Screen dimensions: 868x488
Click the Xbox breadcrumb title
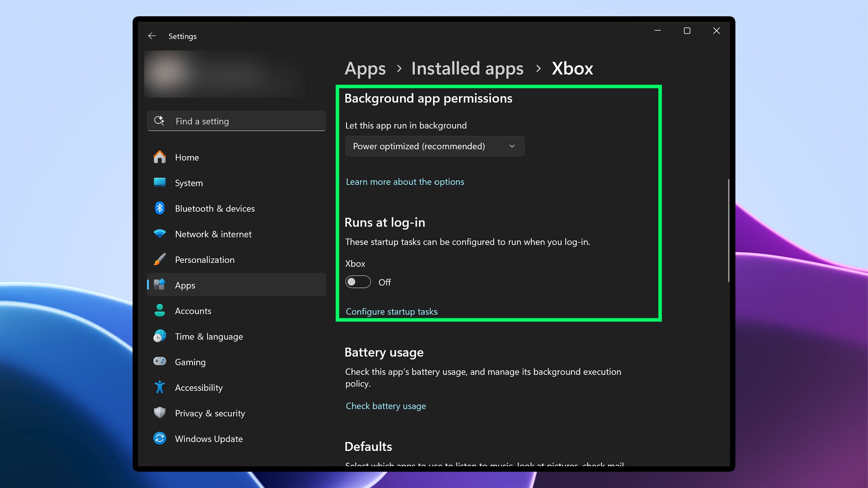572,68
